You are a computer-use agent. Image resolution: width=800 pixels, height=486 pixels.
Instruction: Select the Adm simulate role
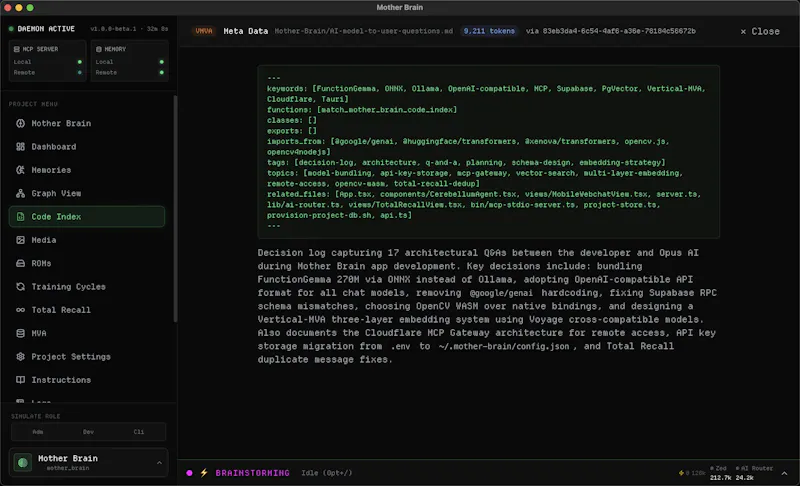(38, 432)
